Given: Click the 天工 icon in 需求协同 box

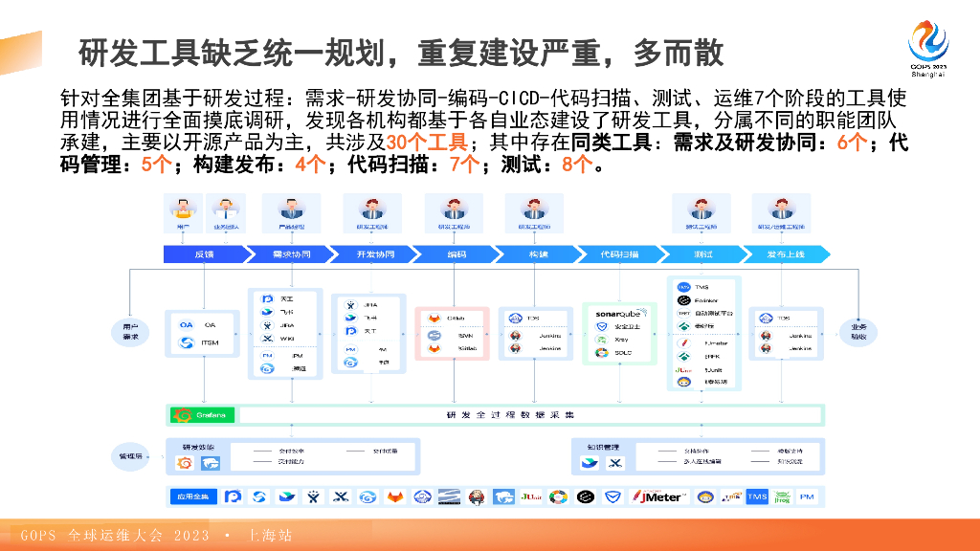Looking at the screenshot, I should coord(268,299).
